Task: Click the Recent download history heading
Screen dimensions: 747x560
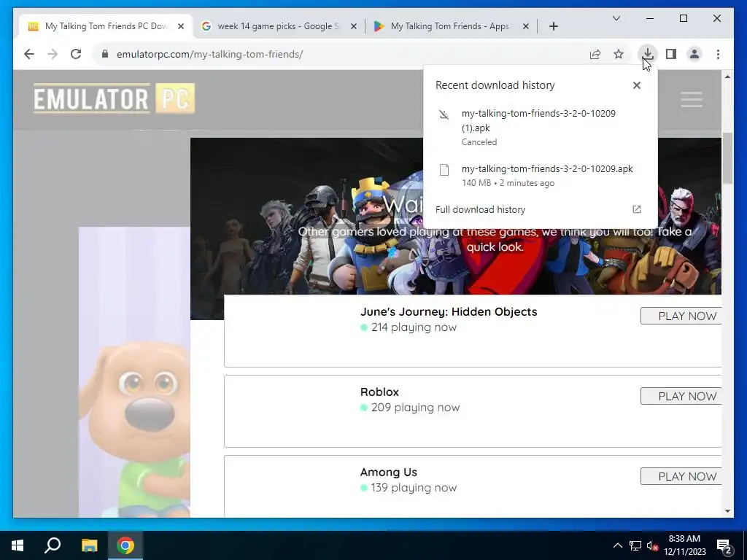Action: coord(495,85)
